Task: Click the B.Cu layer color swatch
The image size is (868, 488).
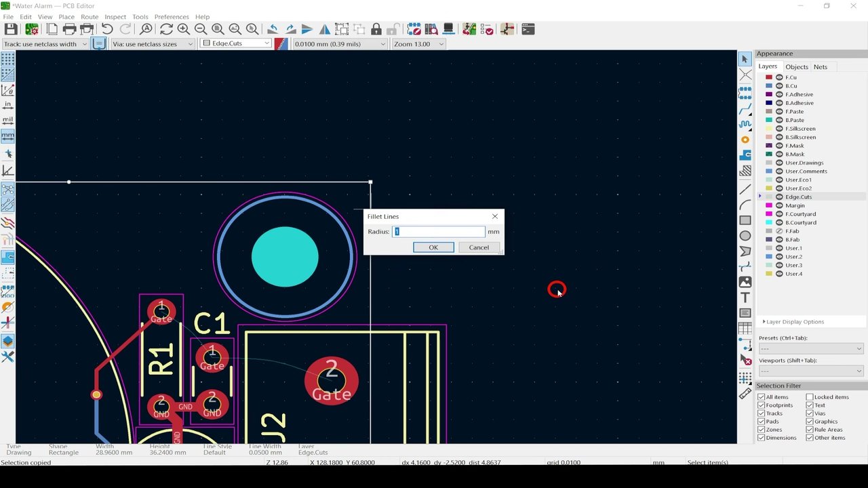Action: coord(769,86)
